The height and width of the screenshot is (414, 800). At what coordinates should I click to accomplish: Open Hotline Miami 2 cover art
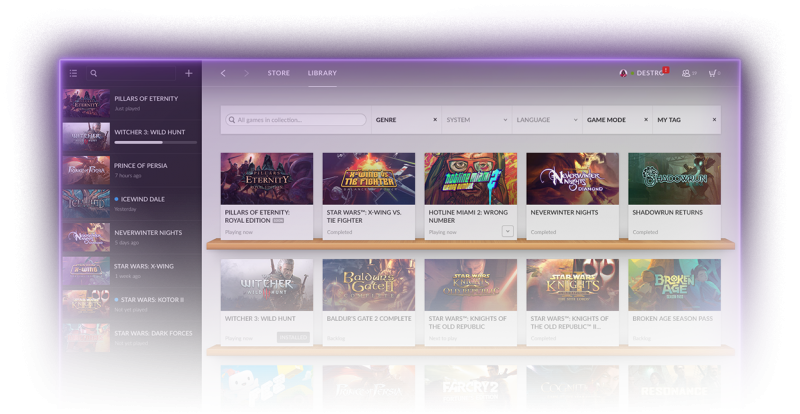(471, 179)
